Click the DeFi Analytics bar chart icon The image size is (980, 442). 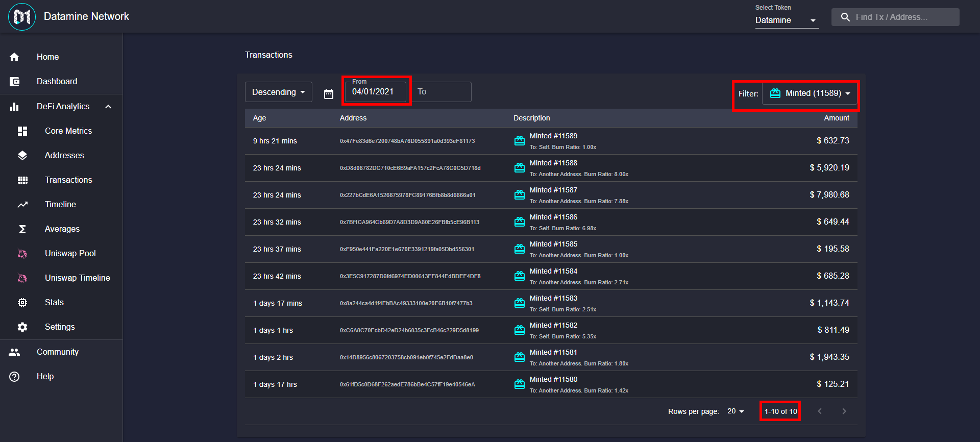pos(14,107)
